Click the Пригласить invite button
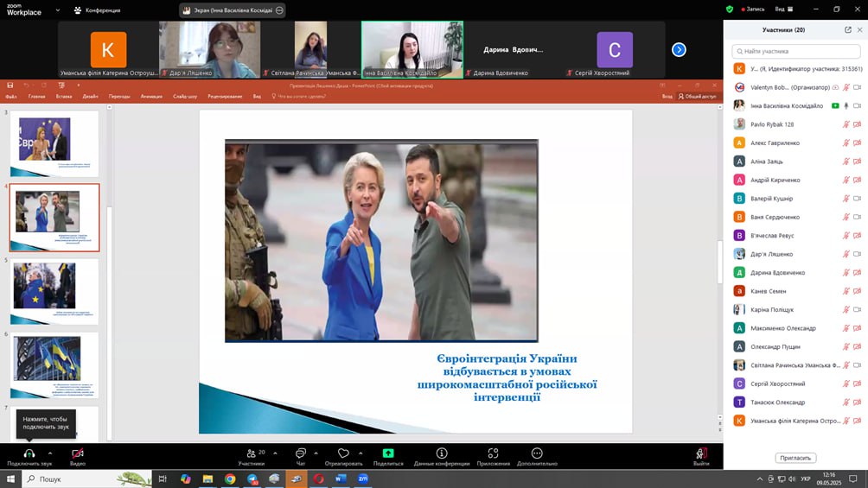Image resolution: width=868 pixels, height=488 pixels. click(x=795, y=458)
